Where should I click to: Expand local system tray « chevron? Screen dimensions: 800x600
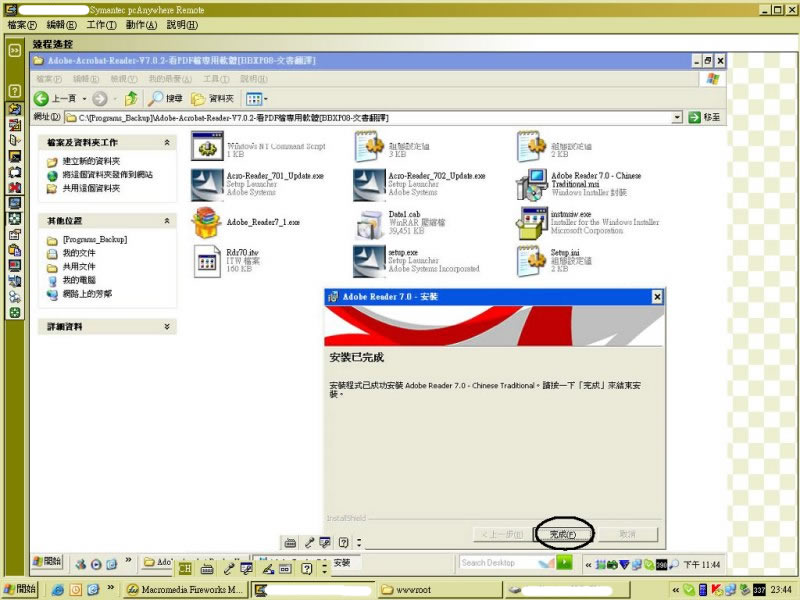(676, 590)
